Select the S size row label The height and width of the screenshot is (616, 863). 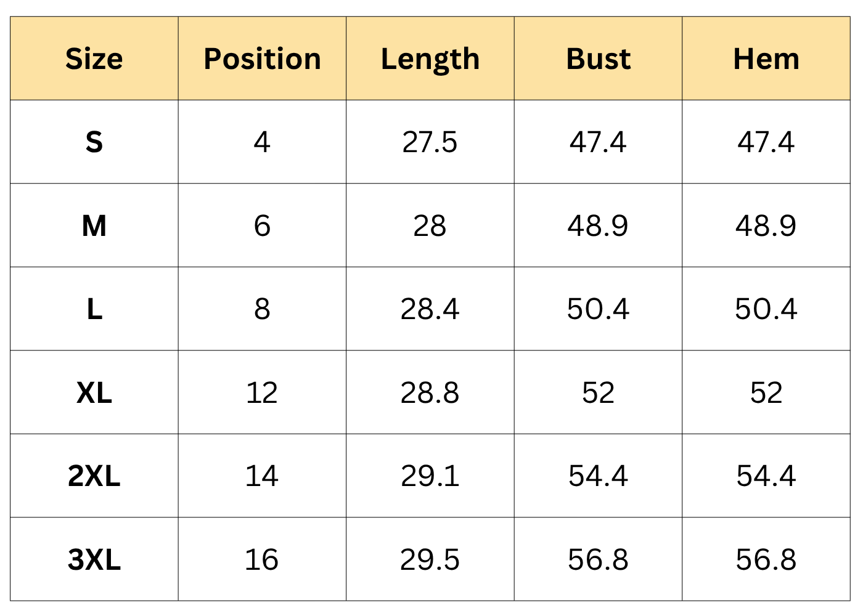(x=94, y=142)
